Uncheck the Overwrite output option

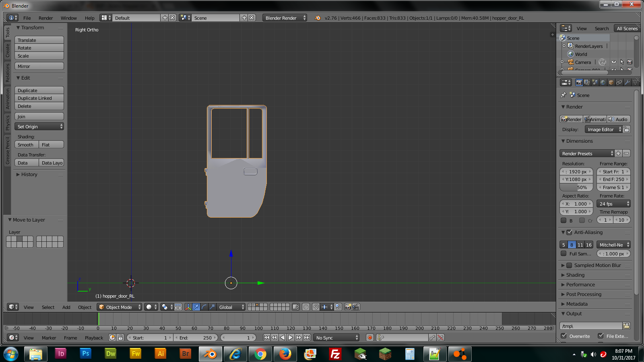pyautogui.click(x=564, y=336)
